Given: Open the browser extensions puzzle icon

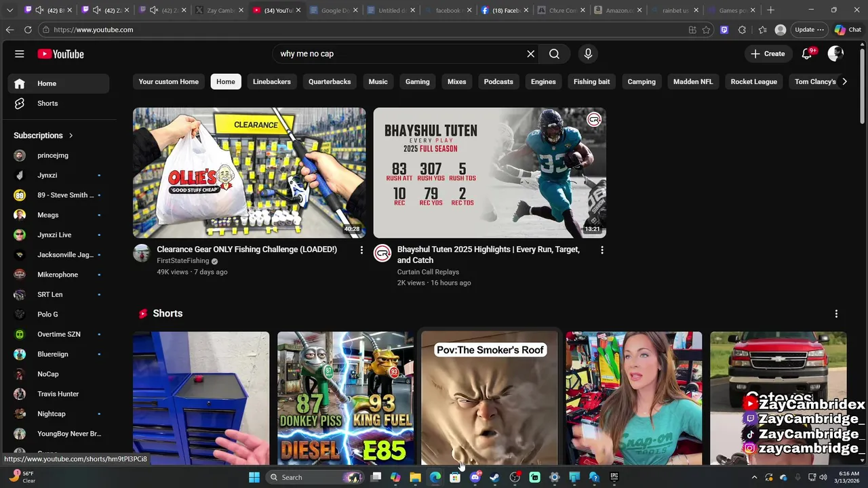Looking at the screenshot, I should pos(742,30).
